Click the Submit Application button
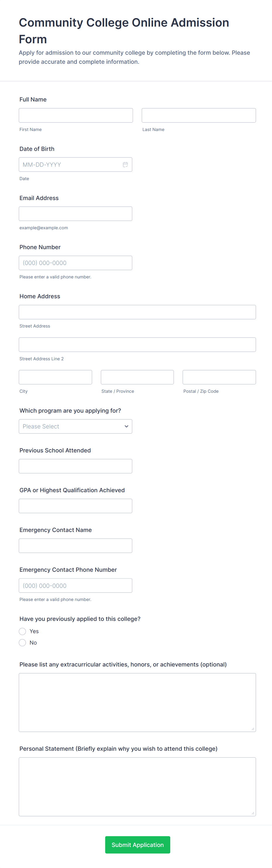272x868 pixels. 137,844
